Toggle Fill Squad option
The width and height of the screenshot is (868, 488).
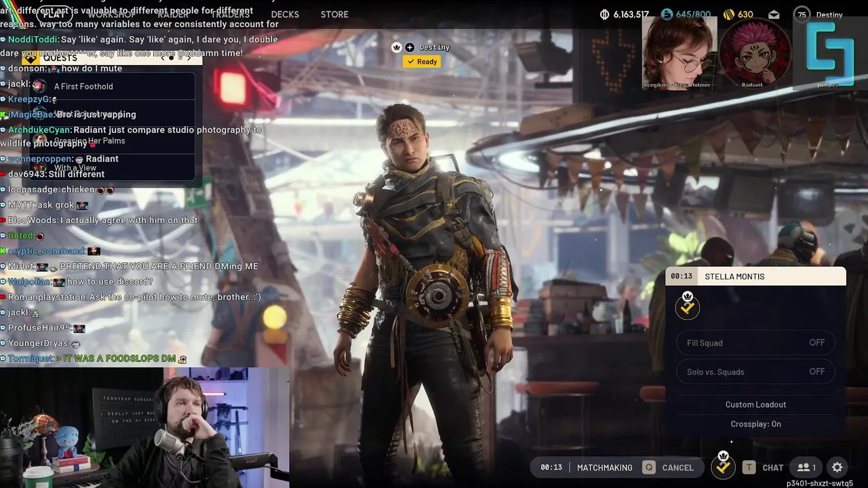point(755,343)
